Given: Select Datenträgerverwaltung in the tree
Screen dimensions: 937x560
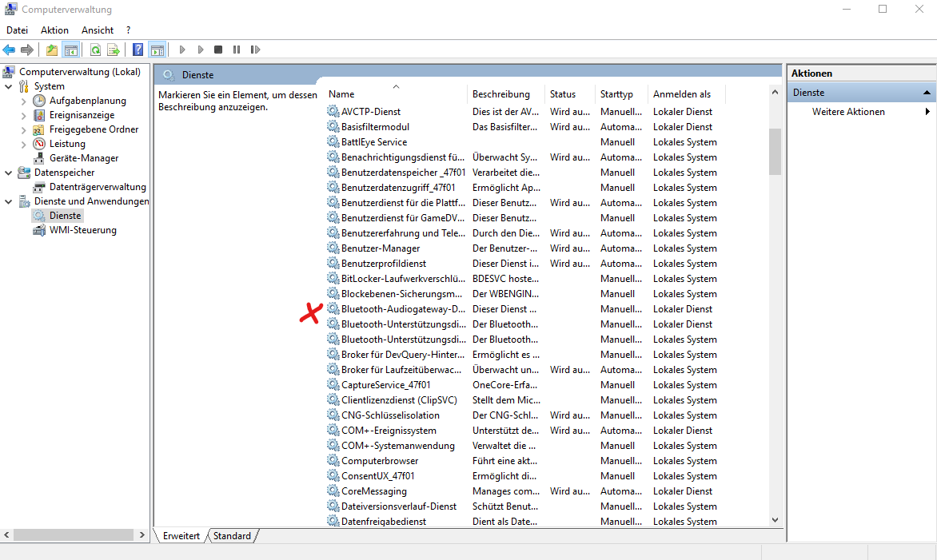Looking at the screenshot, I should point(98,187).
